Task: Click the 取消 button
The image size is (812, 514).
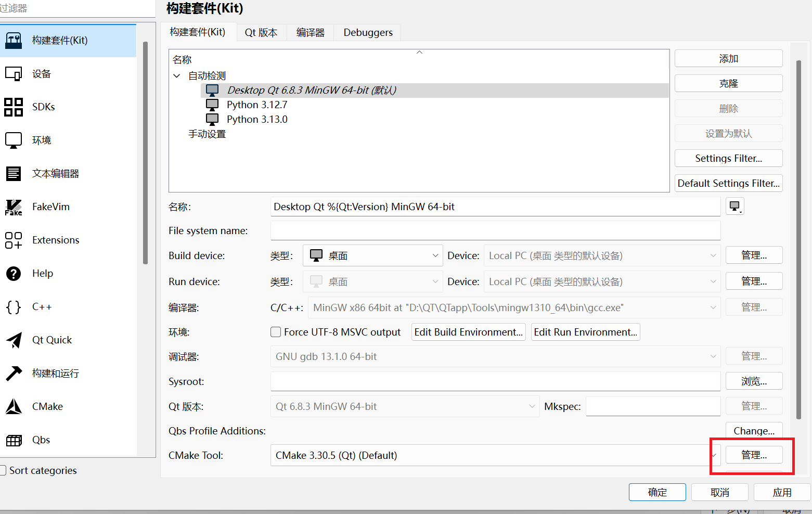Action: point(720,492)
